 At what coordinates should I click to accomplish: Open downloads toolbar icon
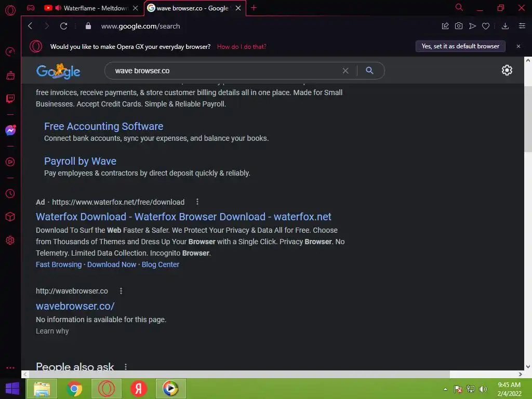pos(505,26)
